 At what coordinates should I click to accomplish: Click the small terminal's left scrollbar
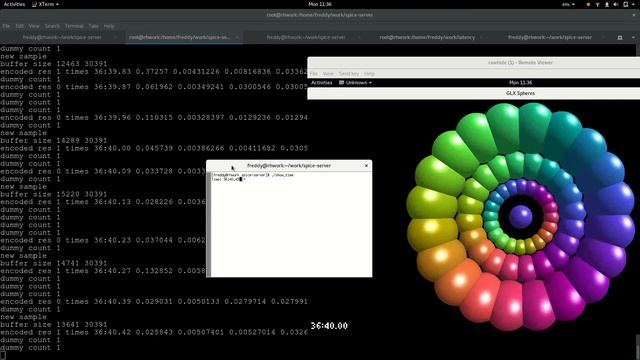pyautogui.click(x=209, y=224)
